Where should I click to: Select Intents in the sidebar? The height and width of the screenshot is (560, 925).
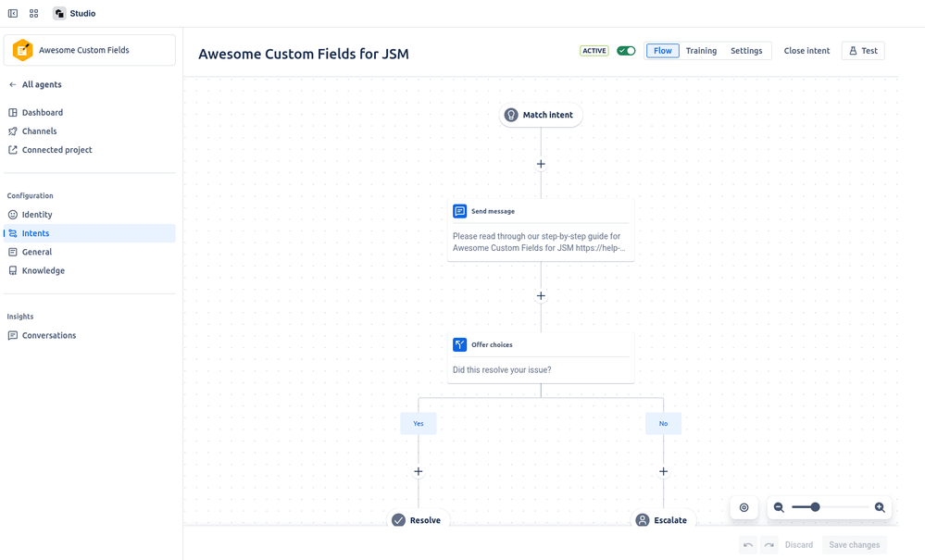90,233
